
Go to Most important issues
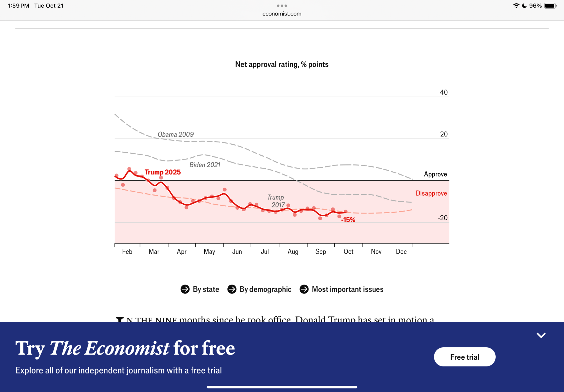(348, 289)
